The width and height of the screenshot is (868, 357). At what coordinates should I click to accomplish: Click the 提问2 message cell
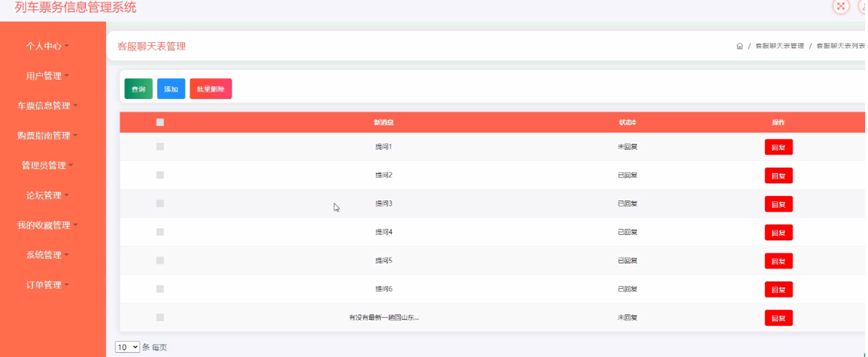click(384, 175)
